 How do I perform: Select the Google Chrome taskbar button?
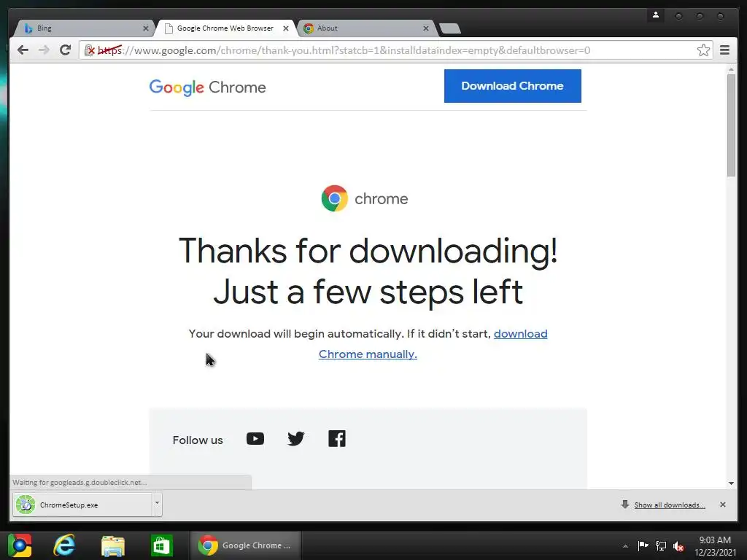coord(245,545)
